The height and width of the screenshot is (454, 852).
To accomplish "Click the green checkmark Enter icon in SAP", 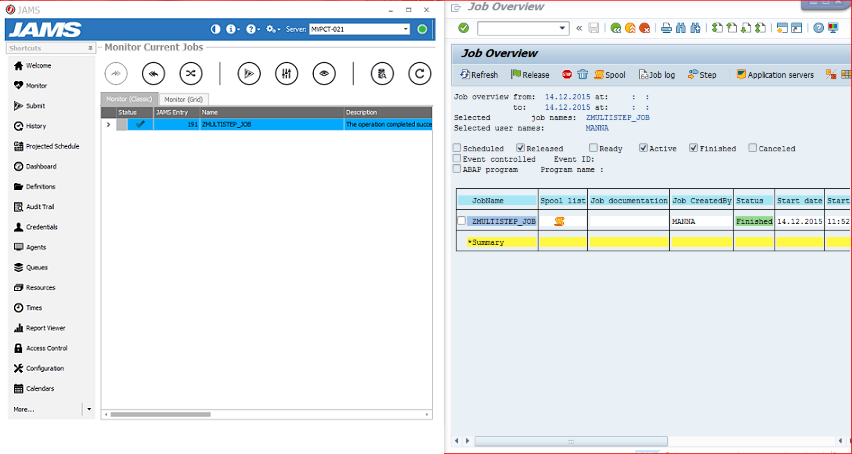I will point(463,28).
